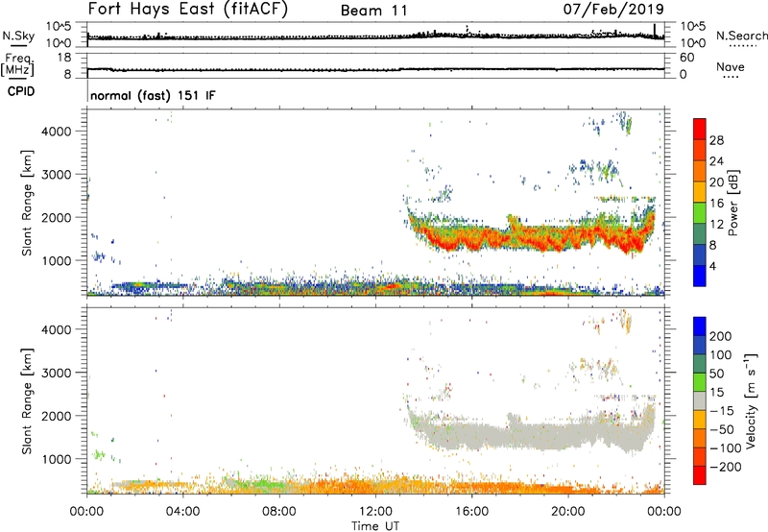Click the gray ground-scatter band in the velocity panel
The image size is (768, 532).
pos(534,433)
